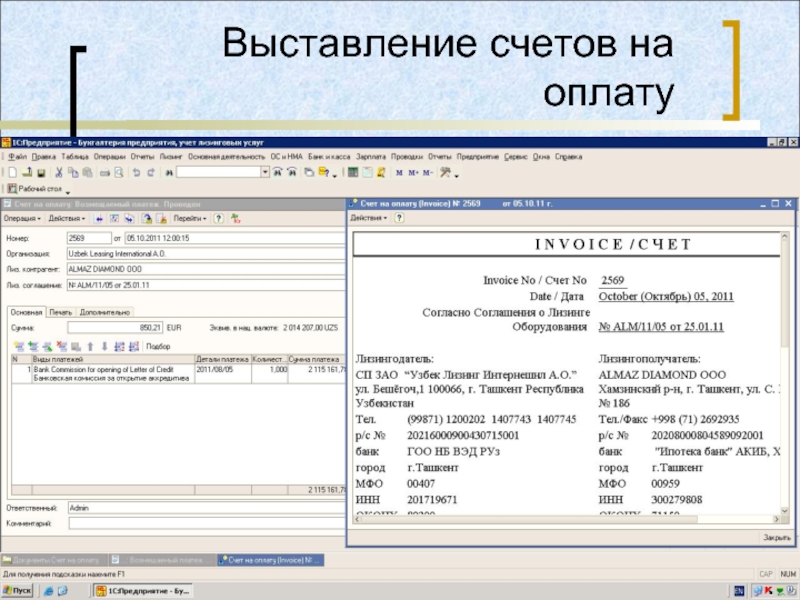Click the EN language indicator in tray
The width and height of the screenshot is (800, 600).
click(738, 591)
